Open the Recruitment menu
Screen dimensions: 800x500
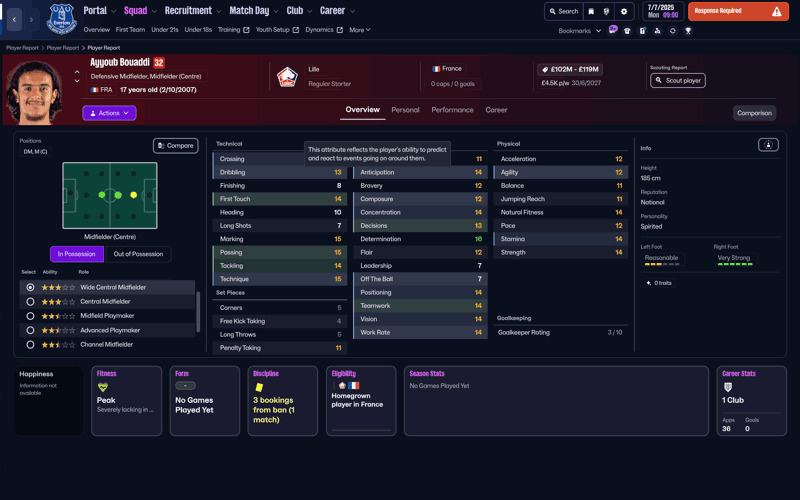192,11
